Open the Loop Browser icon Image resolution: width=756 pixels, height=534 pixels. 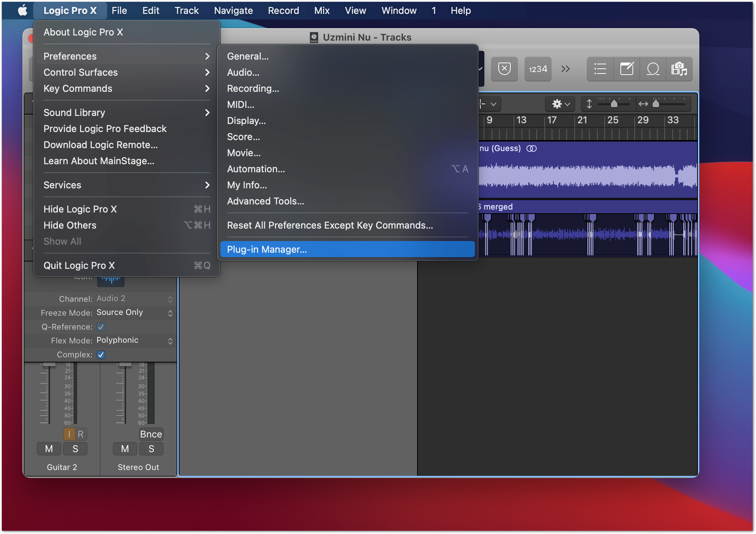[653, 69]
